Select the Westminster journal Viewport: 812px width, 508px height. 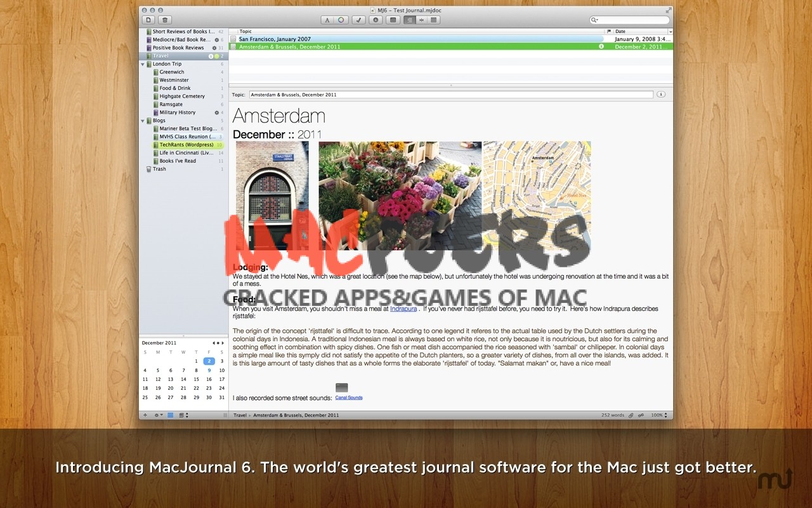183,80
